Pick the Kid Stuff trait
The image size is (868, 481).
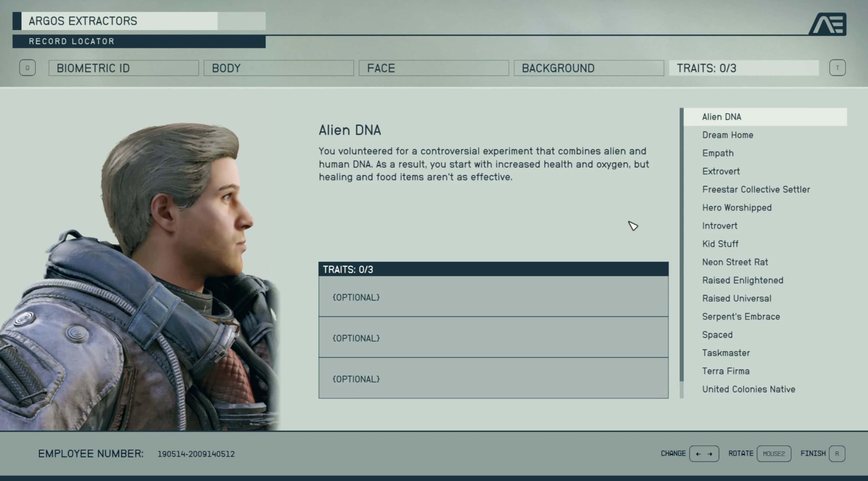click(x=720, y=244)
